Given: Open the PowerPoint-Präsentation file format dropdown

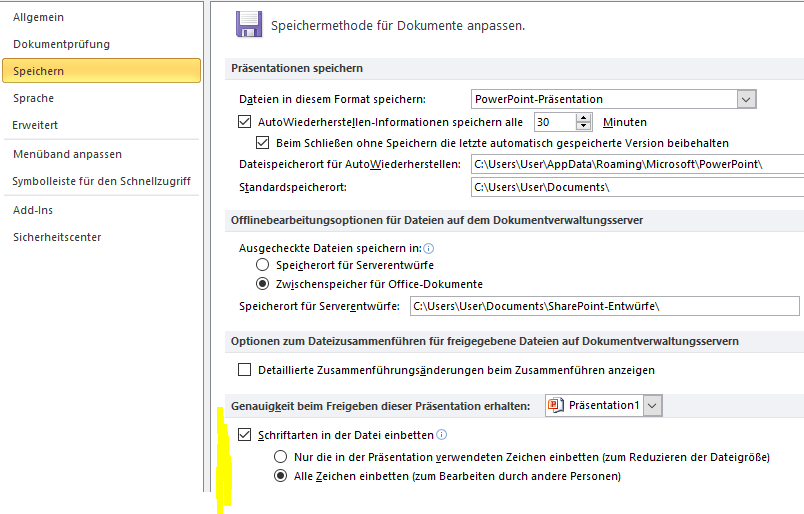Looking at the screenshot, I should (745, 99).
